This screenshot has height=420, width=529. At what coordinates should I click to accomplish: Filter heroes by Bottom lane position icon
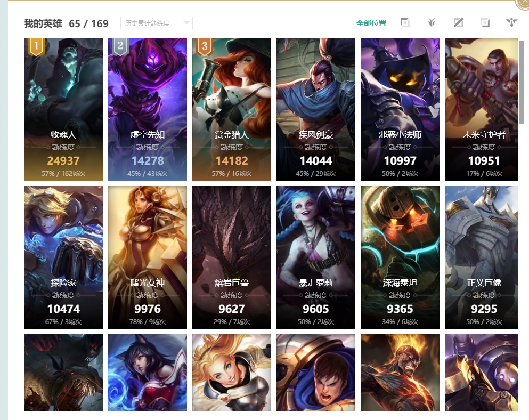(x=485, y=22)
